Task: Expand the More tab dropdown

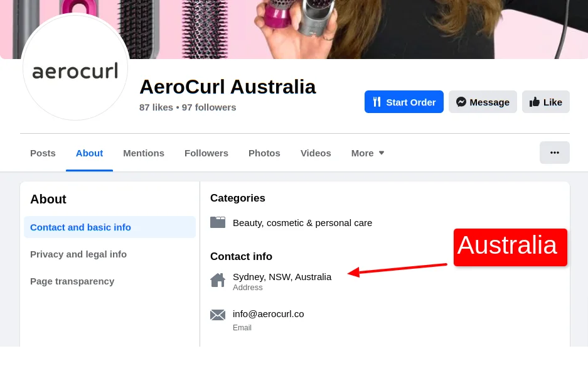Action: click(367, 153)
